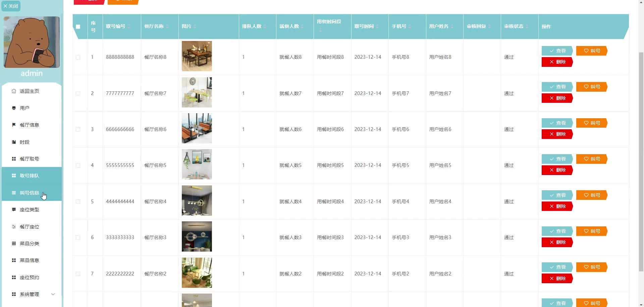Call number (叫号) for 餐厅名称8
The height and width of the screenshot is (307, 644).
(592, 51)
